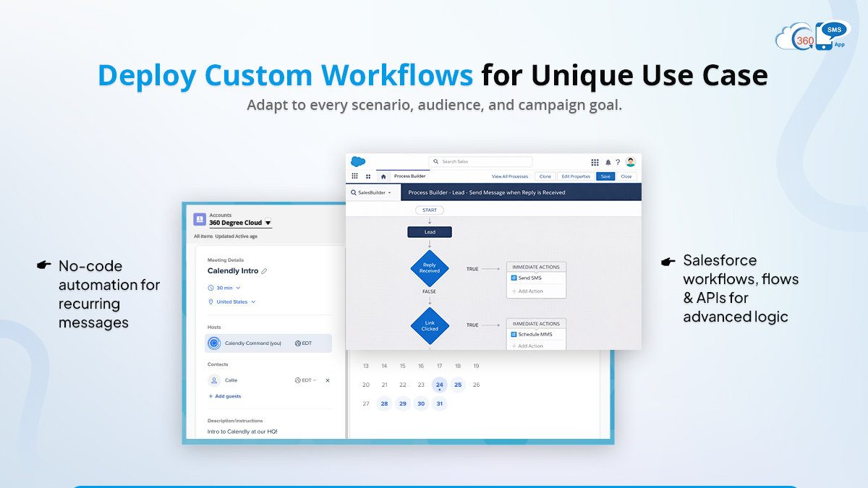Click Callie's contact avatar icon
Viewport: 868px width, 488px height.
click(214, 380)
